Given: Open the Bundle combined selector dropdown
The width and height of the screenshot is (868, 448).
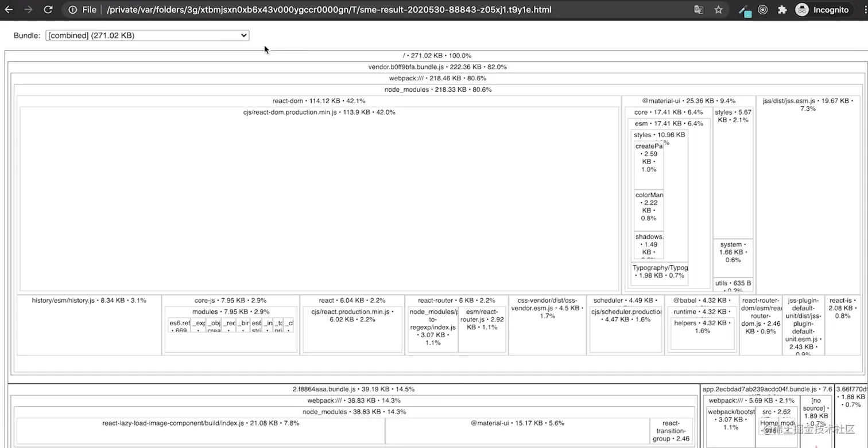Looking at the screenshot, I should click(x=148, y=36).
